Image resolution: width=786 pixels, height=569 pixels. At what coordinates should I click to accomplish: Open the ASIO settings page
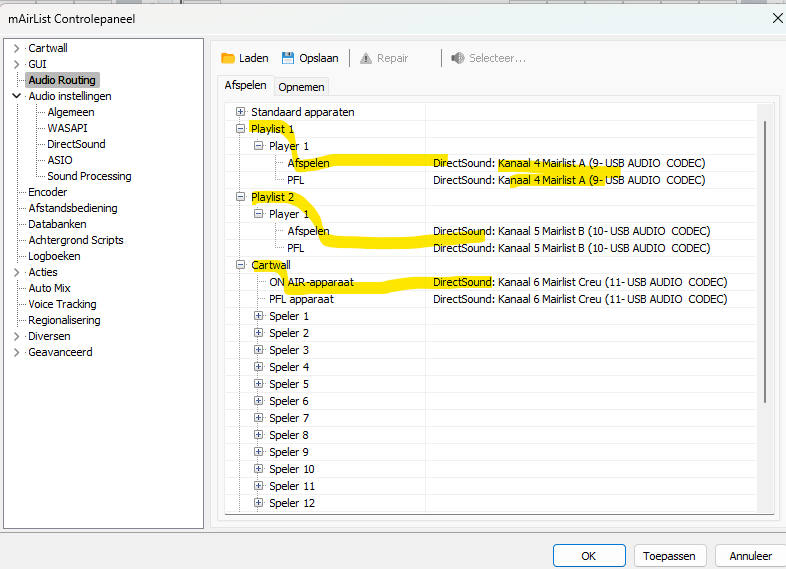pyautogui.click(x=60, y=160)
